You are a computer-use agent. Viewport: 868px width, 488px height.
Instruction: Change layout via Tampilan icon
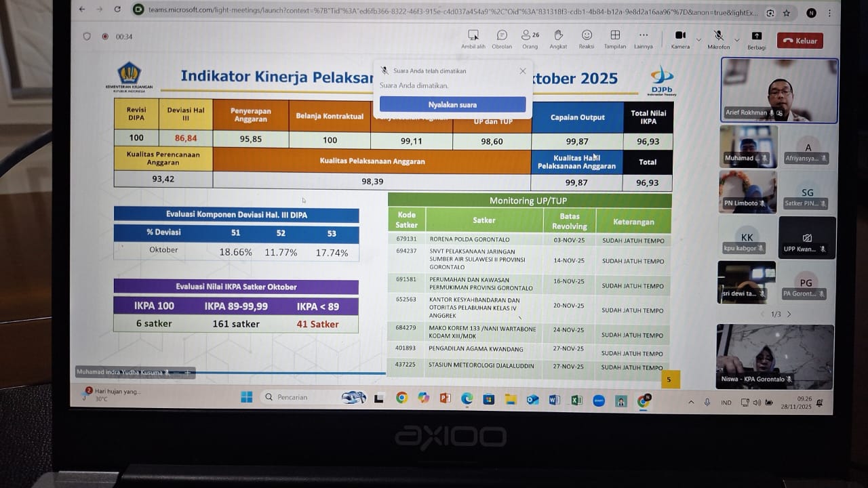pyautogui.click(x=615, y=36)
